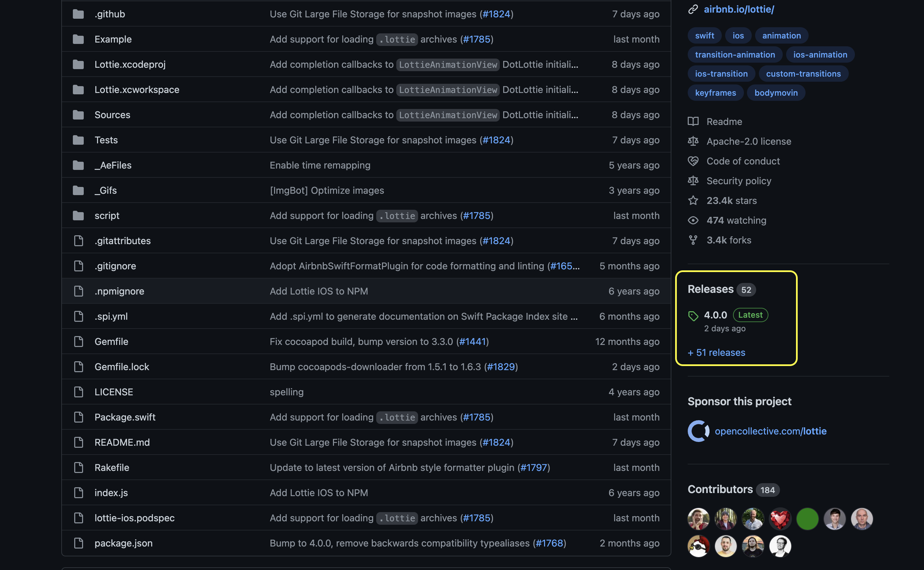
Task: Click the Open Collective logo icon
Action: tap(698, 431)
